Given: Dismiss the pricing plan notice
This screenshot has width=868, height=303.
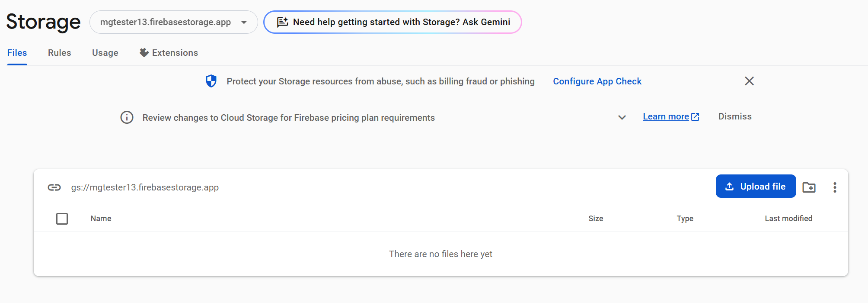Looking at the screenshot, I should coord(735,116).
